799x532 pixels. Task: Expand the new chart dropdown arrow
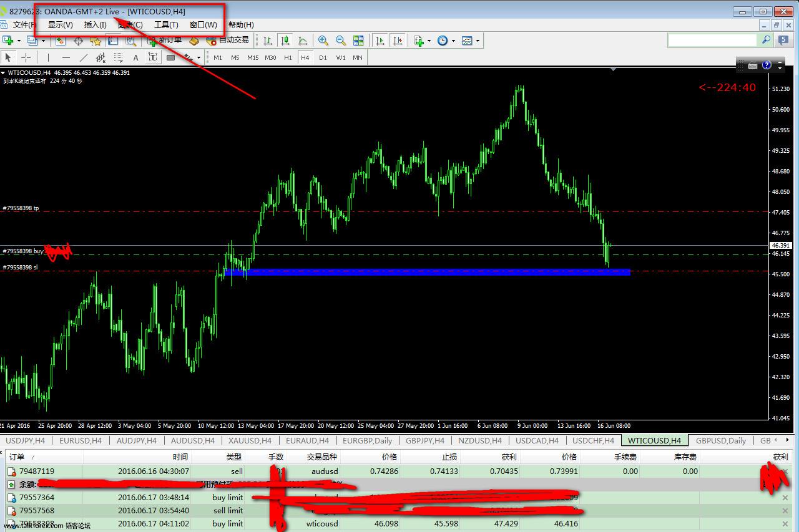(x=19, y=41)
